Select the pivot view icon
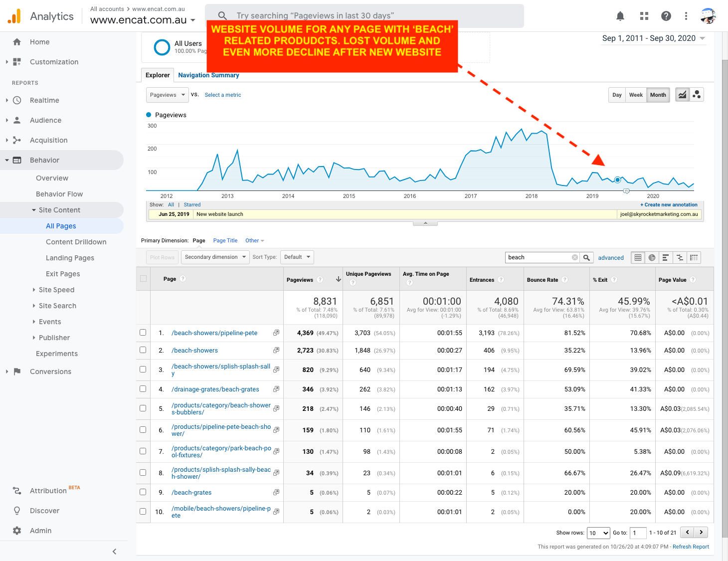Screen dimensions: 728x561 coord(694,257)
